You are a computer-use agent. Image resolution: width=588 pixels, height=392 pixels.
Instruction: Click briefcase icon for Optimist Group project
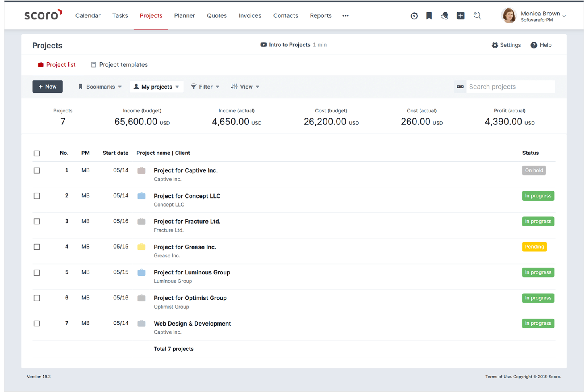click(x=141, y=298)
